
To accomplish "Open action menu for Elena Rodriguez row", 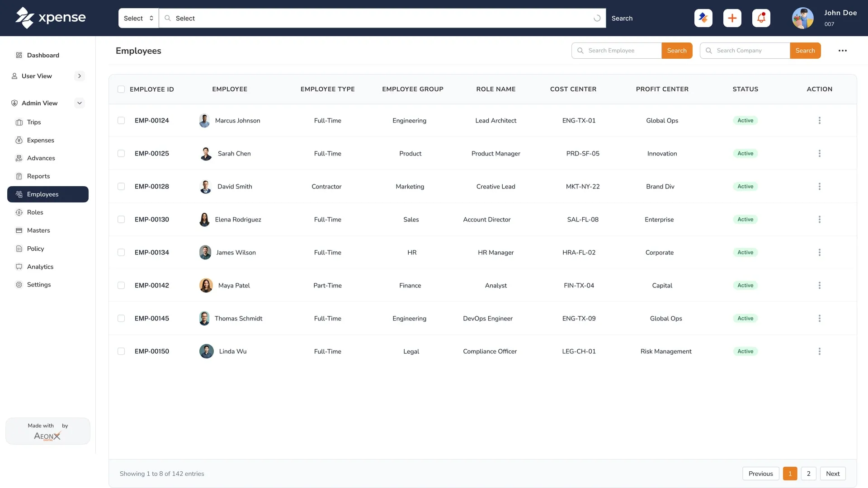I will tap(820, 220).
